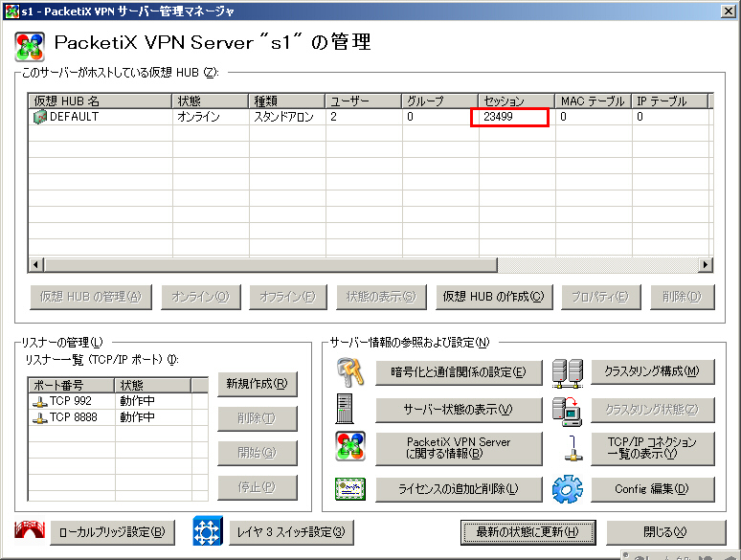This screenshot has height=560, width=741.
Task: Sort by IP テーブル column header
Action: coord(669,101)
